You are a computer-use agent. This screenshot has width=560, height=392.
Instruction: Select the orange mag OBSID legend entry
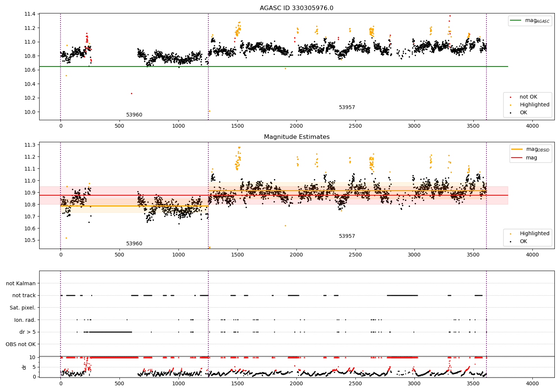530,149
